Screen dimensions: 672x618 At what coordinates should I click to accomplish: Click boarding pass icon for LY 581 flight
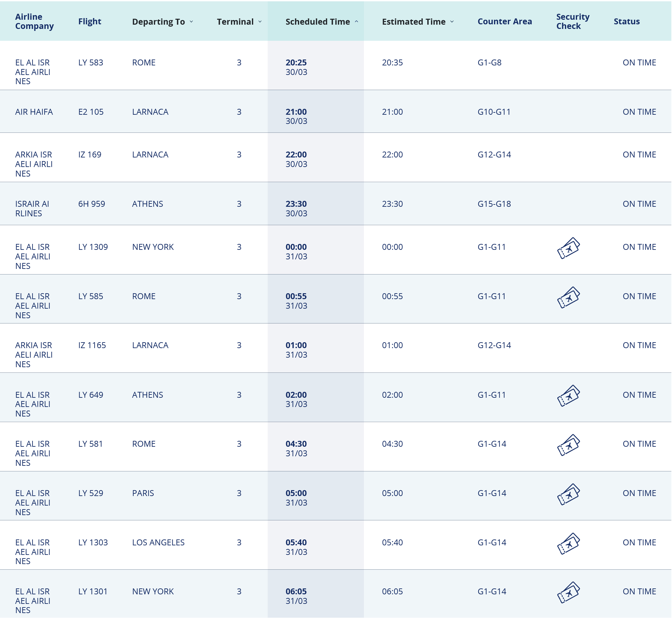pos(569,445)
